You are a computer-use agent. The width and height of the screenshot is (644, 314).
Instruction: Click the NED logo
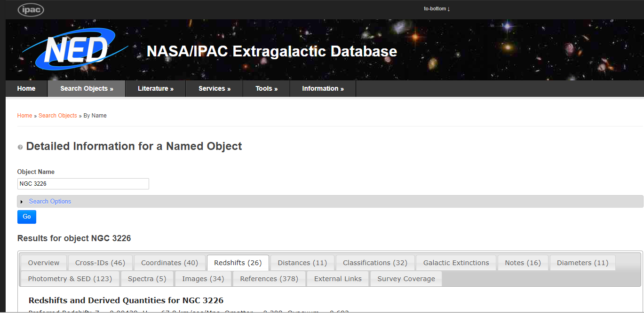point(75,49)
